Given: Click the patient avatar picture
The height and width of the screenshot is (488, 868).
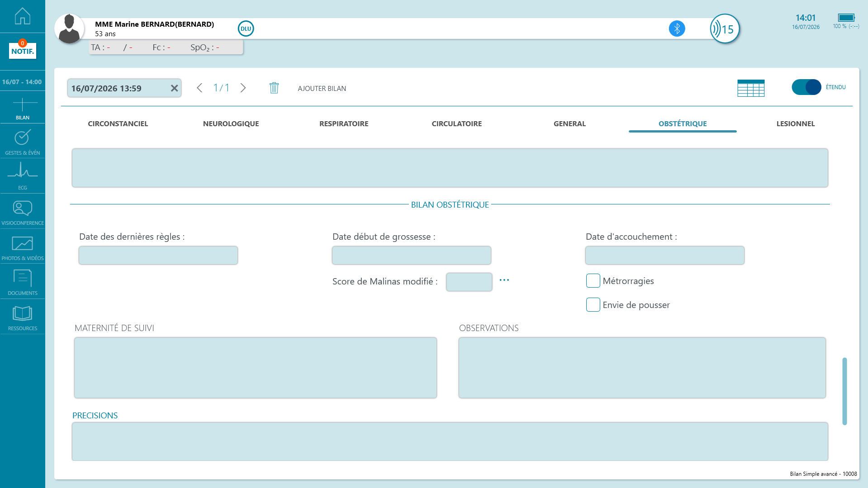Looking at the screenshot, I should (x=69, y=28).
